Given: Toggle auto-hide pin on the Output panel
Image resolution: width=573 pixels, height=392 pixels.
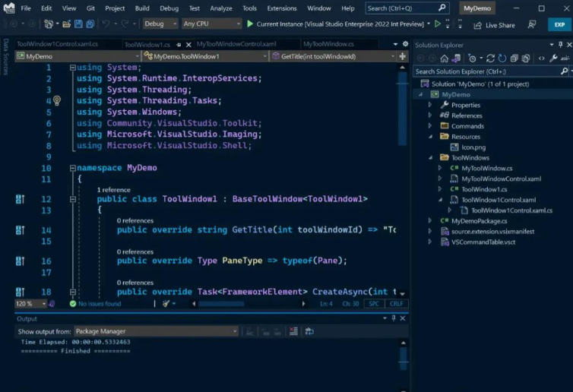Looking at the screenshot, I should pos(394,318).
